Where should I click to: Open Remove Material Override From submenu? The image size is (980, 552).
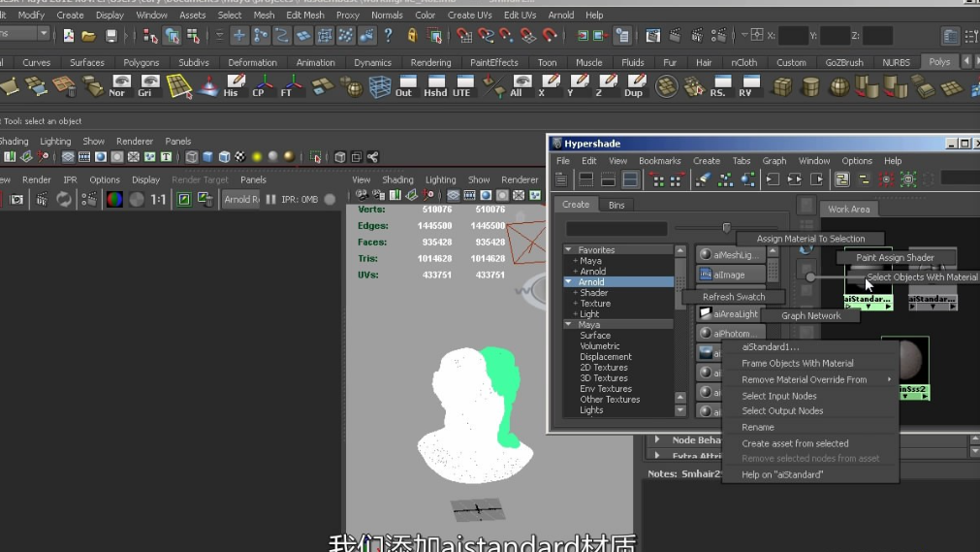pos(810,379)
